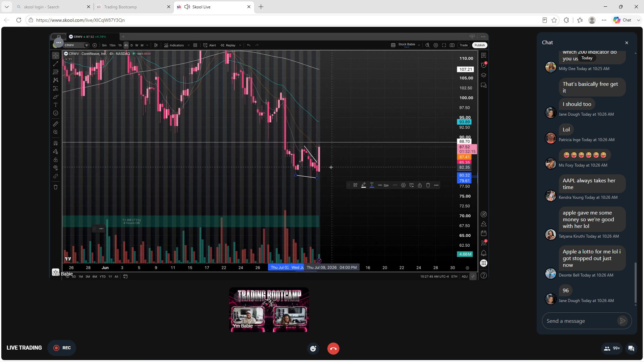Click the Publish button
This screenshot has width=644, height=362.
click(480, 45)
